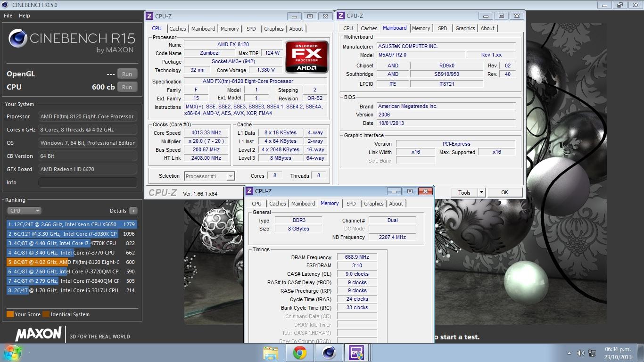This screenshot has width=644, height=362.
Task: Click the Info input field
Action: (x=88, y=182)
